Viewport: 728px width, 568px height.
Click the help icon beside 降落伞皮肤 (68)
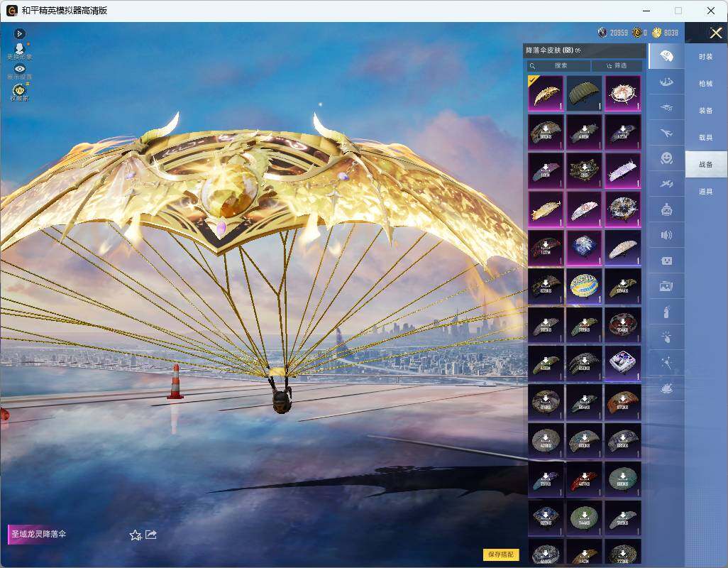(578, 50)
